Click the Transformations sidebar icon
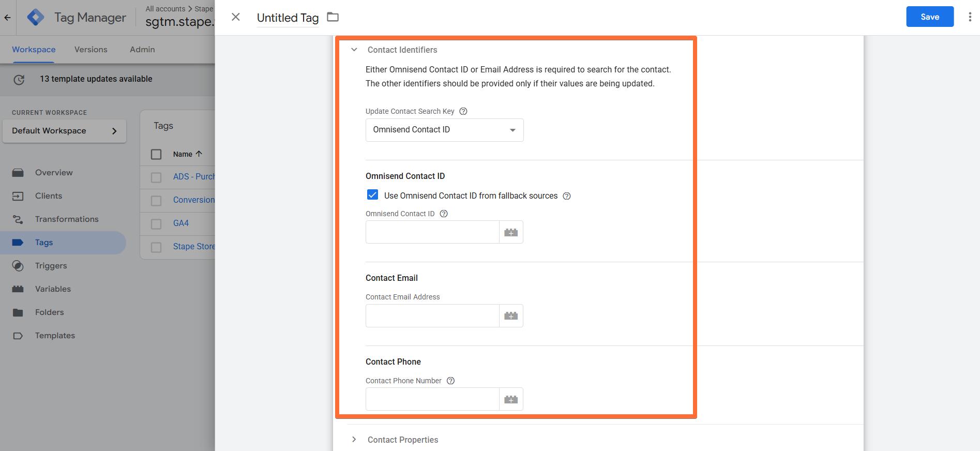The image size is (980, 451). (18, 219)
